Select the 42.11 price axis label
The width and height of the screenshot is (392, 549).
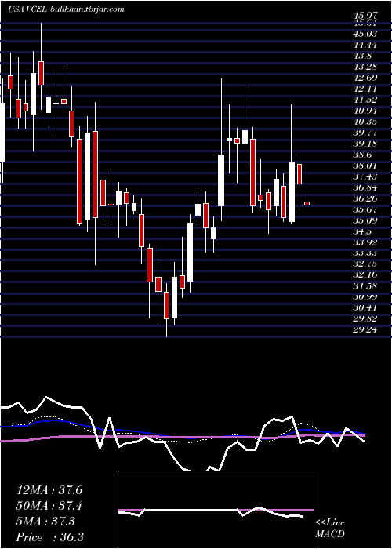365,89
